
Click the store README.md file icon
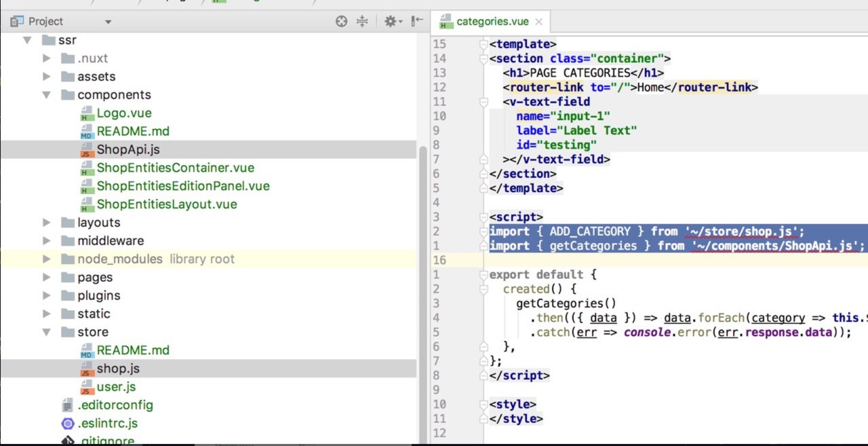click(x=86, y=351)
